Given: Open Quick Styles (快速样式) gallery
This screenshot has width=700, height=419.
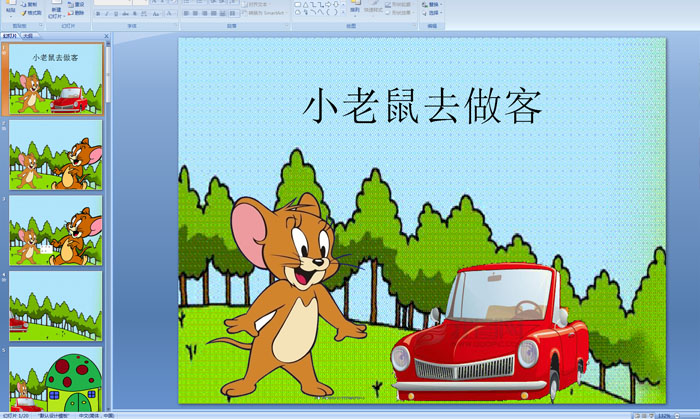Looking at the screenshot, I should [374, 9].
